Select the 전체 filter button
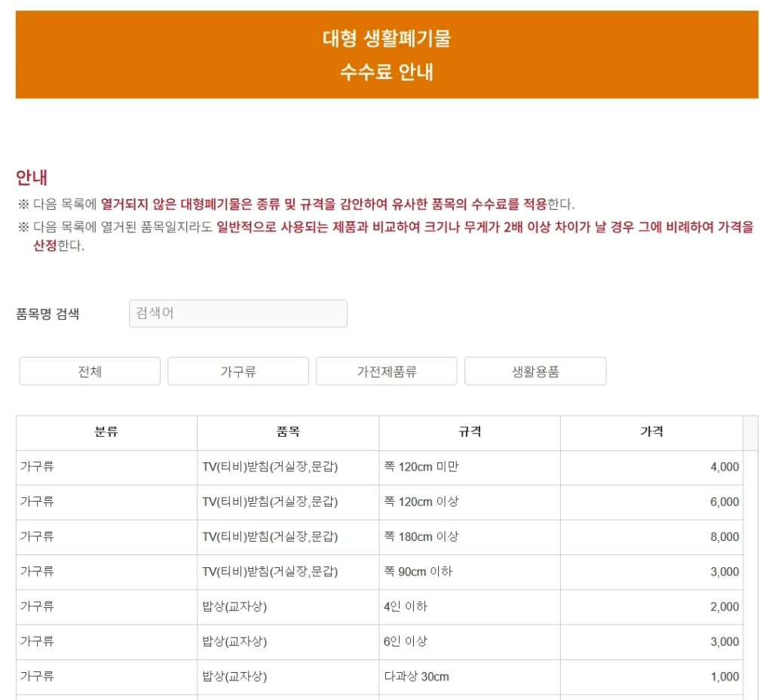Image resolution: width=772 pixels, height=700 pixels. coord(89,370)
